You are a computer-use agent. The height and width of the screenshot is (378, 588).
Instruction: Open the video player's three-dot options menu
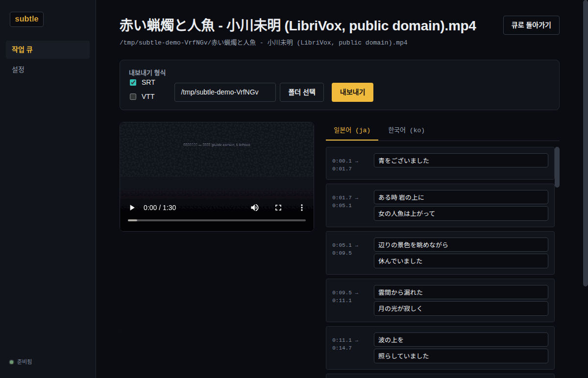tap(302, 208)
